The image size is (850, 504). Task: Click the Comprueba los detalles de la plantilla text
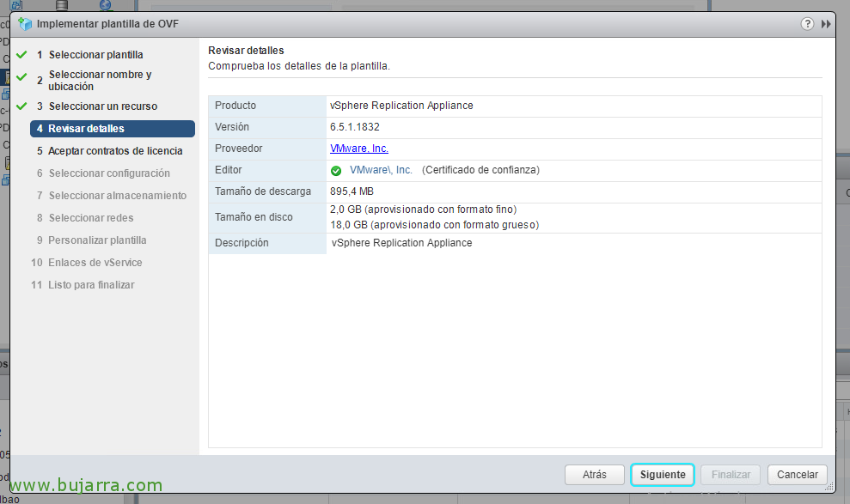pyautogui.click(x=299, y=66)
